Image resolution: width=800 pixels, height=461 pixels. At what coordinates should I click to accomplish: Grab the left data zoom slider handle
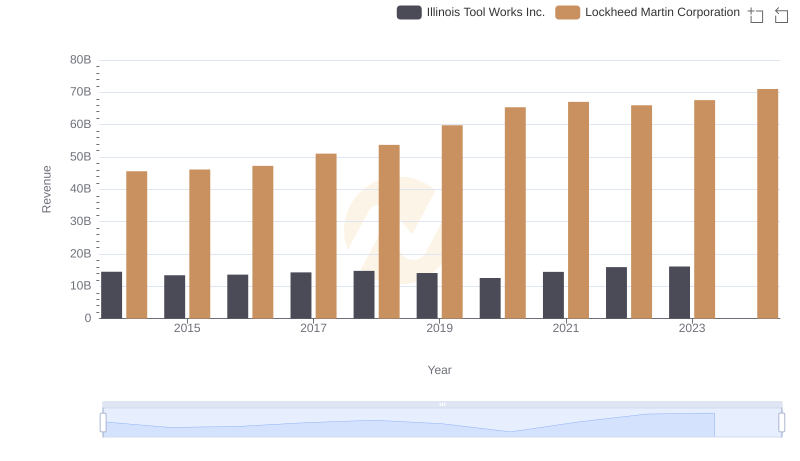pos(103,423)
